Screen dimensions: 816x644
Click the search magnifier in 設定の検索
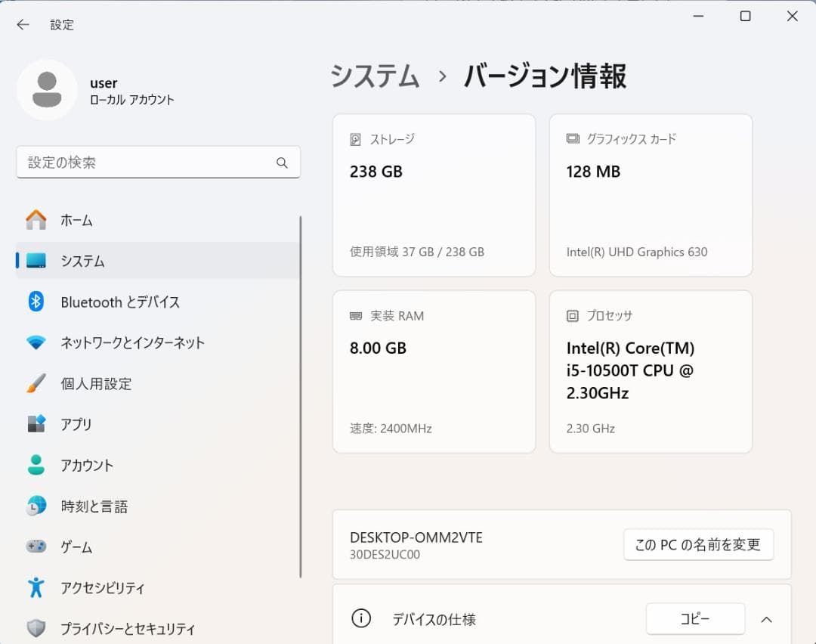point(282,163)
